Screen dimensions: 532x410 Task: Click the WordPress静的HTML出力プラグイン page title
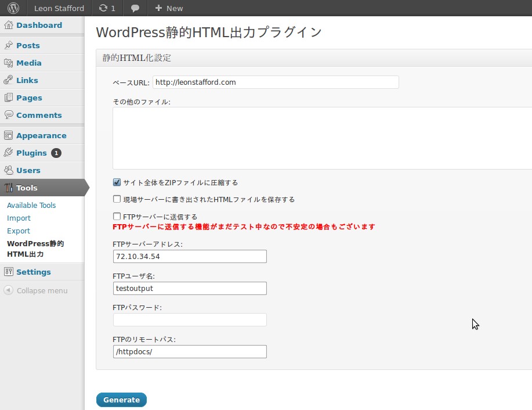[x=209, y=33]
